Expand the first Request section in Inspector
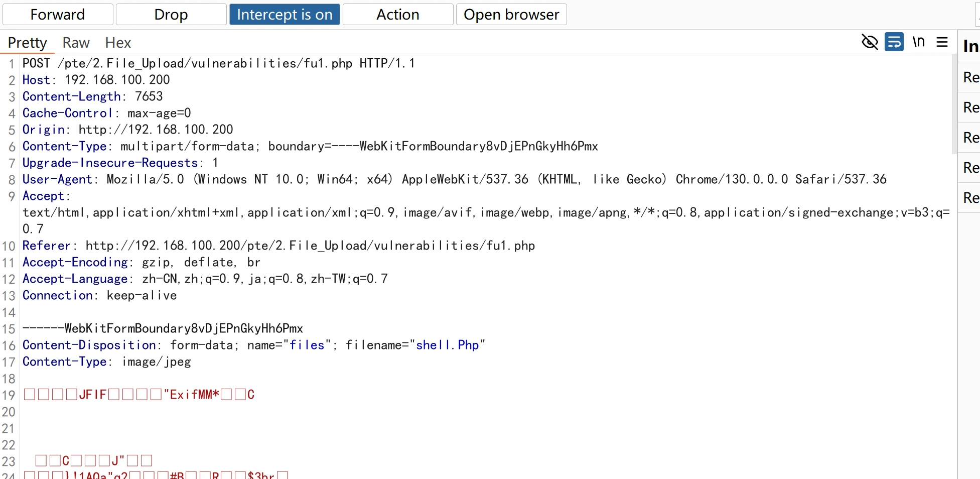Screen dimensions: 980x479 click(970, 77)
